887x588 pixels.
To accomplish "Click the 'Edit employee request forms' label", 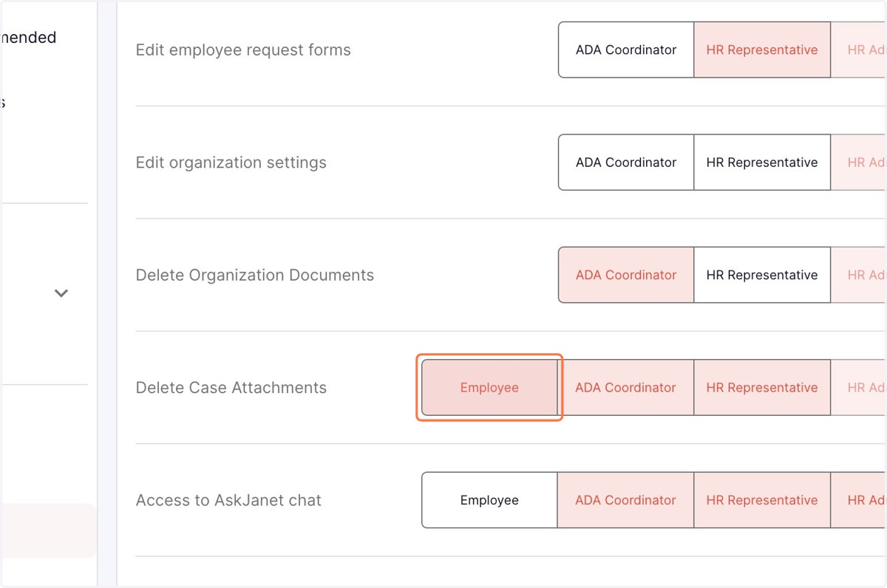I will tap(243, 50).
